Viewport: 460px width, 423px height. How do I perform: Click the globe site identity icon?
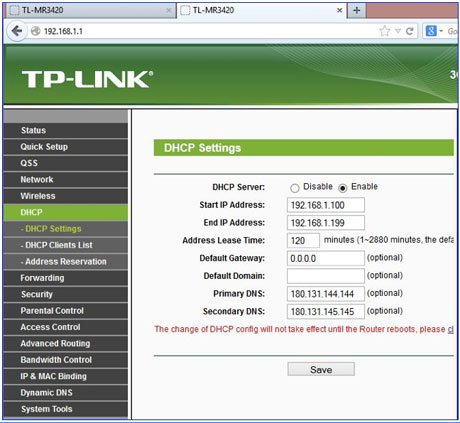pos(35,31)
